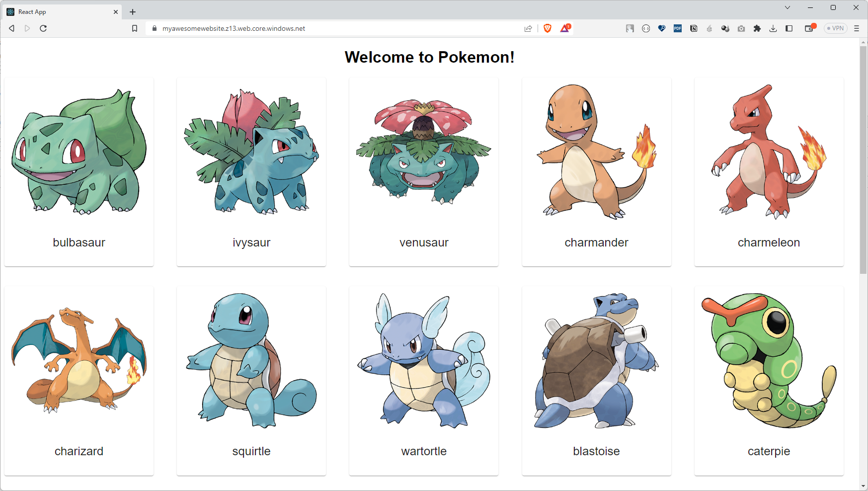Viewport: 868px width, 491px height.
Task: Click the scrollbar up arrow
Action: (864, 42)
